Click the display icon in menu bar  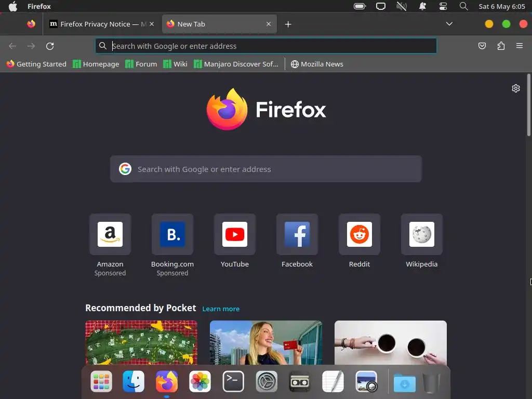(381, 6)
